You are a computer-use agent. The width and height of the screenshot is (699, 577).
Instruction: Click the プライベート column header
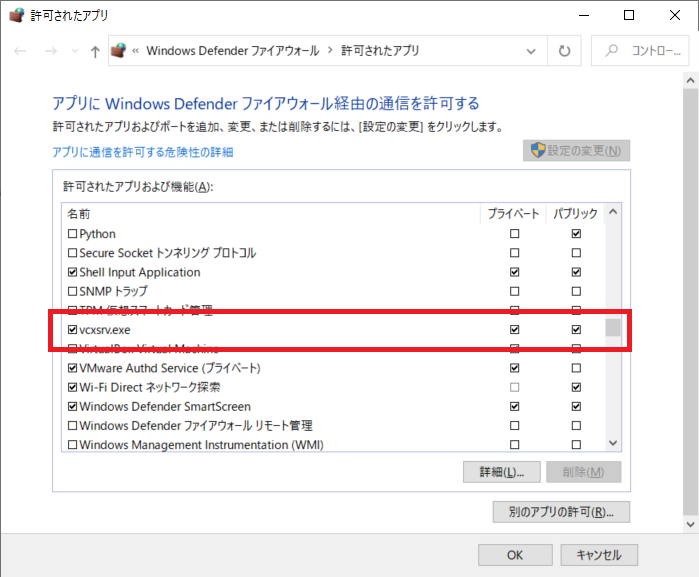tap(513, 214)
